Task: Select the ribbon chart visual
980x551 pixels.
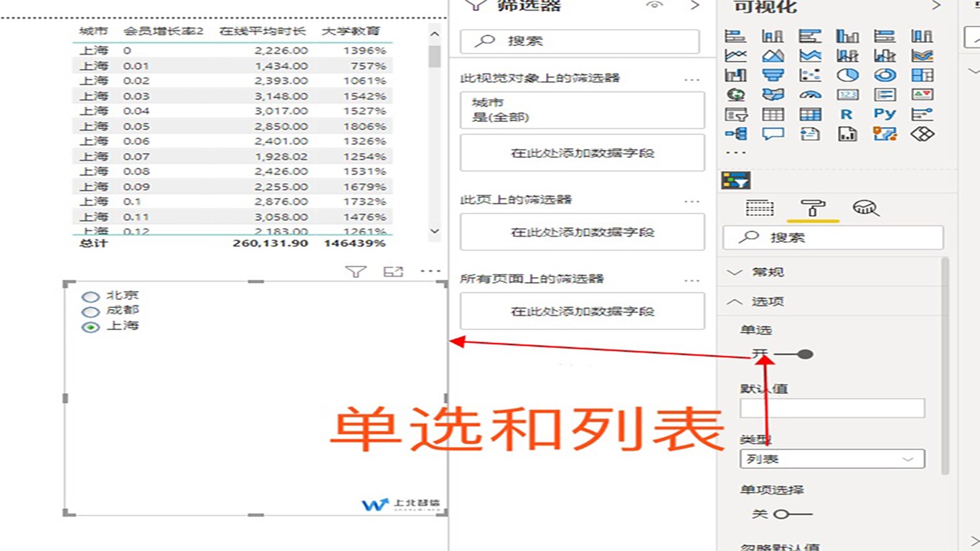Action: click(x=922, y=55)
